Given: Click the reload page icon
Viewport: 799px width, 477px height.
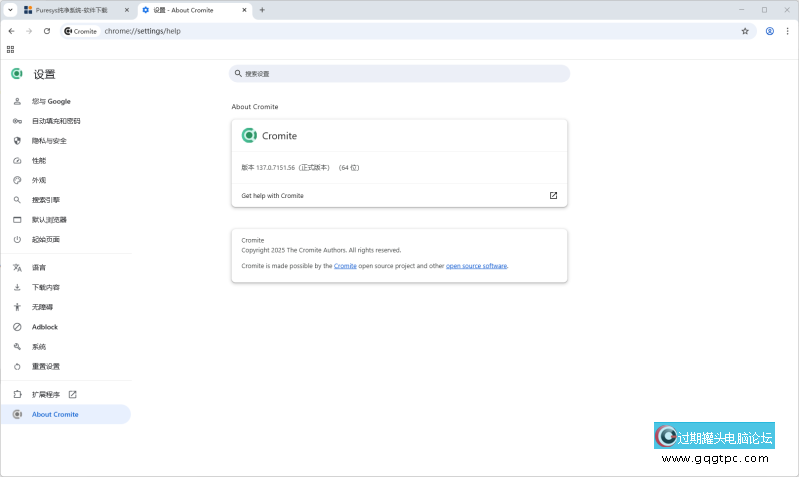Looking at the screenshot, I should 47,31.
